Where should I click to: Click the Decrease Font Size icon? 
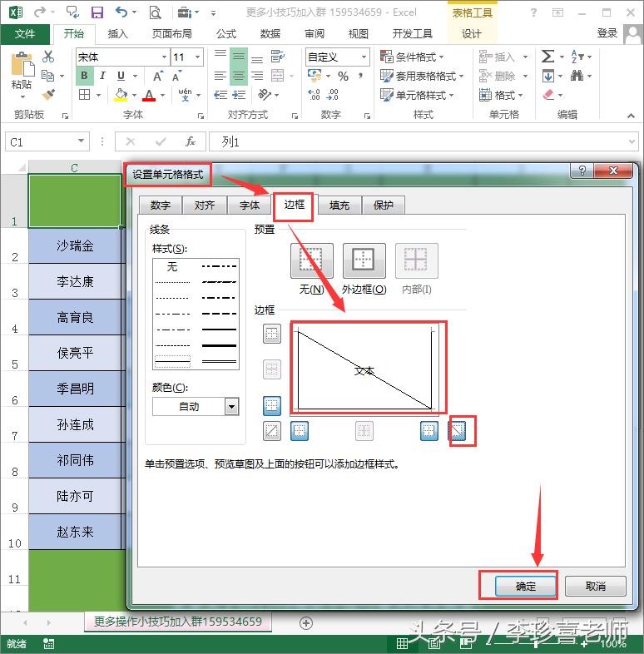[176, 77]
